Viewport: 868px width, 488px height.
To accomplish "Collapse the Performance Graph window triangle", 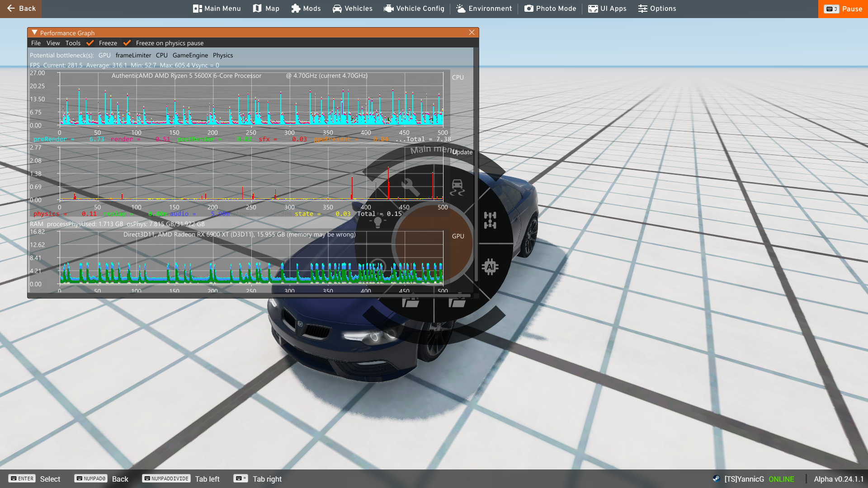I will coord(34,33).
